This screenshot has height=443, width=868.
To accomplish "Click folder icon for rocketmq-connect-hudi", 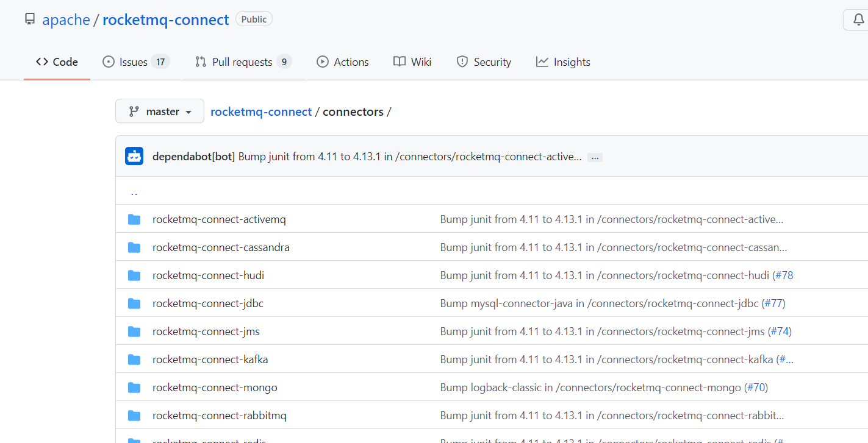I will coord(134,275).
